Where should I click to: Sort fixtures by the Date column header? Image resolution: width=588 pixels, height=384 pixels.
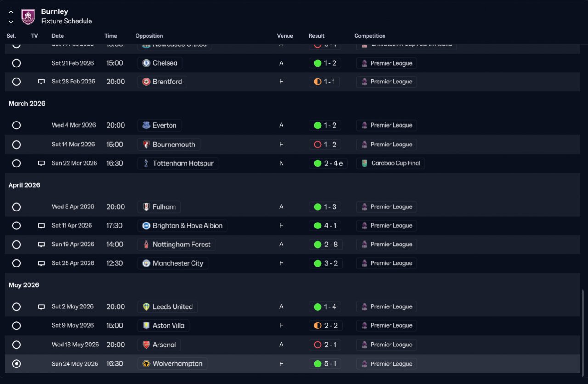[57, 36]
